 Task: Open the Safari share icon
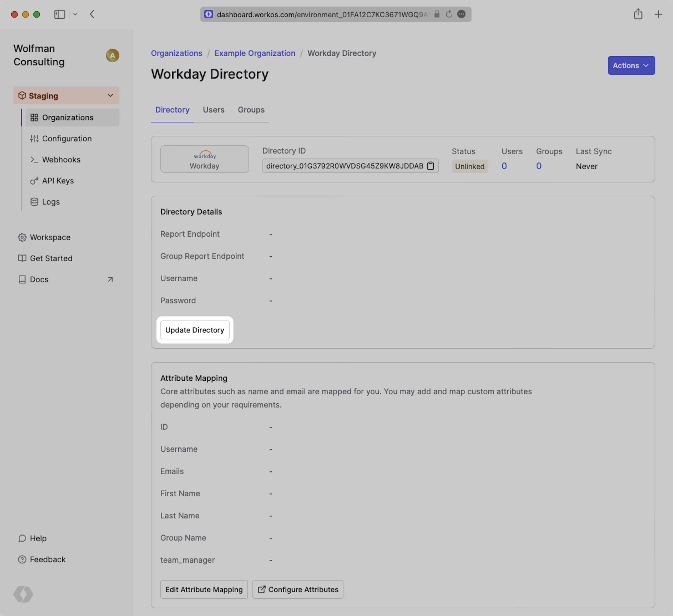tap(638, 14)
